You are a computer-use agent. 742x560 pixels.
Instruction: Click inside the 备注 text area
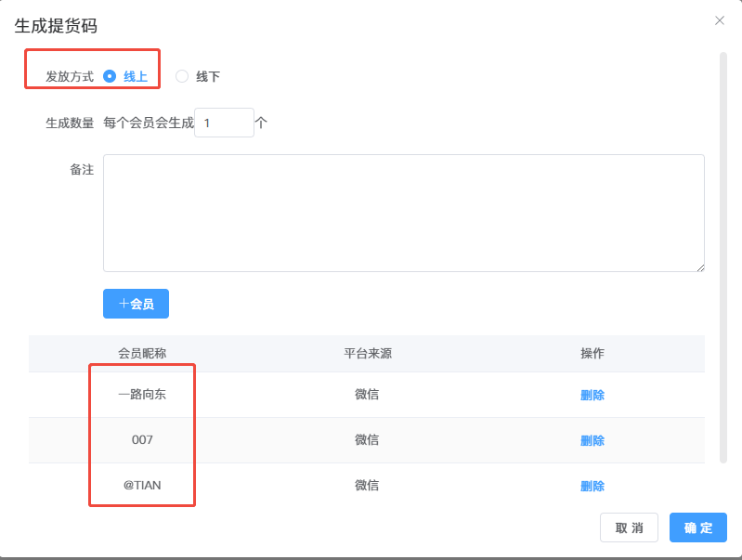(x=404, y=213)
